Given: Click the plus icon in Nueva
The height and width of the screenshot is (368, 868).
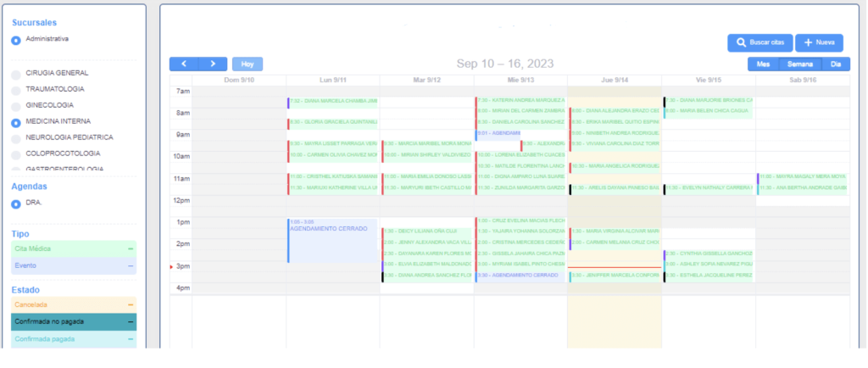Looking at the screenshot, I should tap(808, 42).
